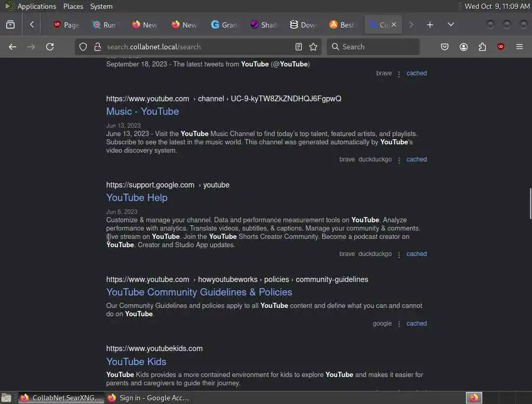Open YouTube Community Guidelines & Policies result

(x=199, y=292)
